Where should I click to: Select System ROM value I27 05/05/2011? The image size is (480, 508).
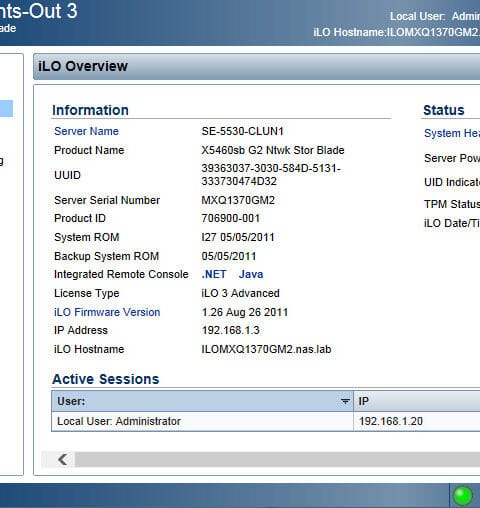point(238,237)
